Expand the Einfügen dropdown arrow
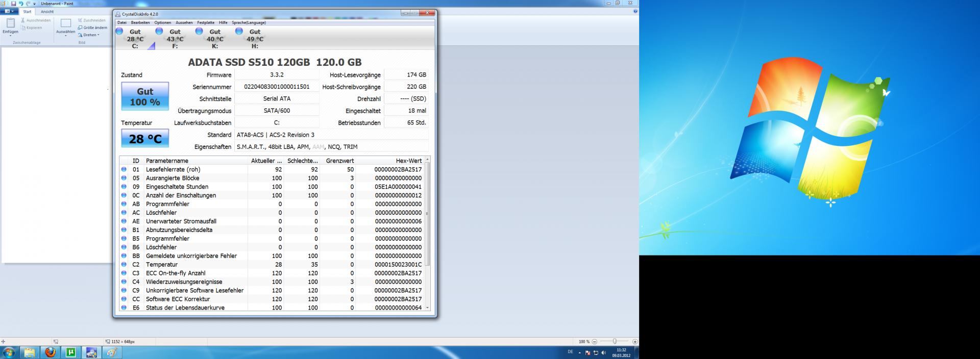The height and width of the screenshot is (359, 980). click(x=10, y=36)
